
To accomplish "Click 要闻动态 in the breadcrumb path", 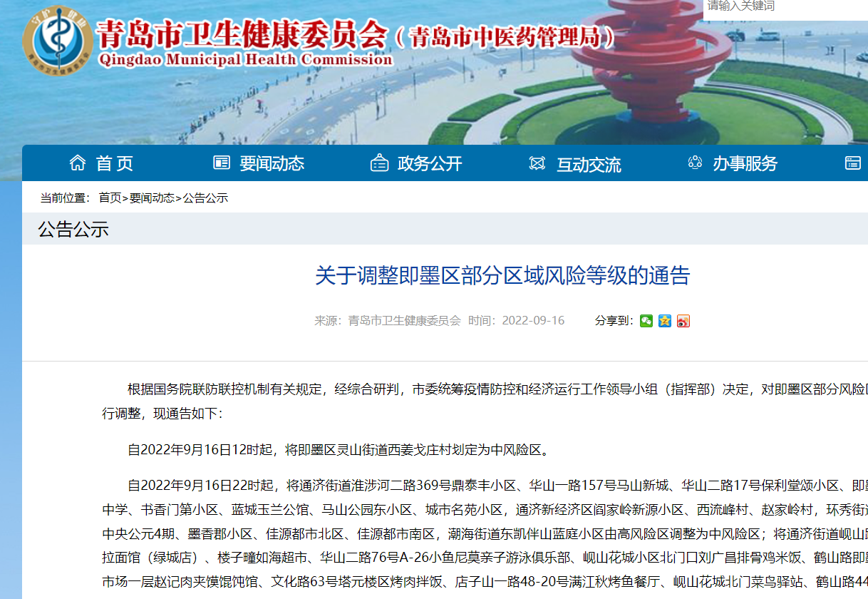I will click(x=152, y=198).
